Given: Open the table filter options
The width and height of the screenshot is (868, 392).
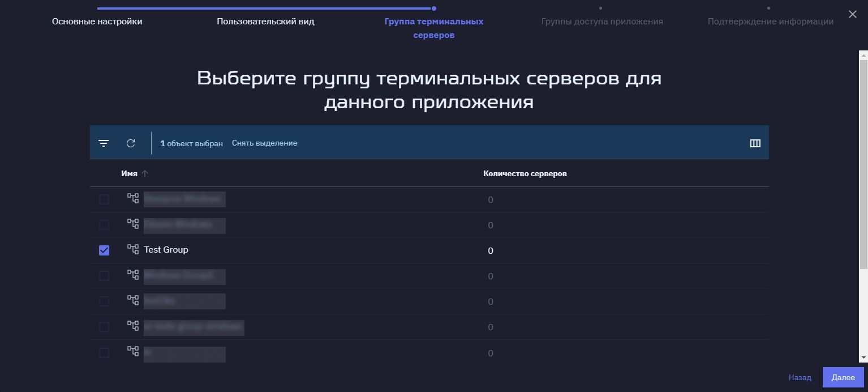Looking at the screenshot, I should pos(104,143).
